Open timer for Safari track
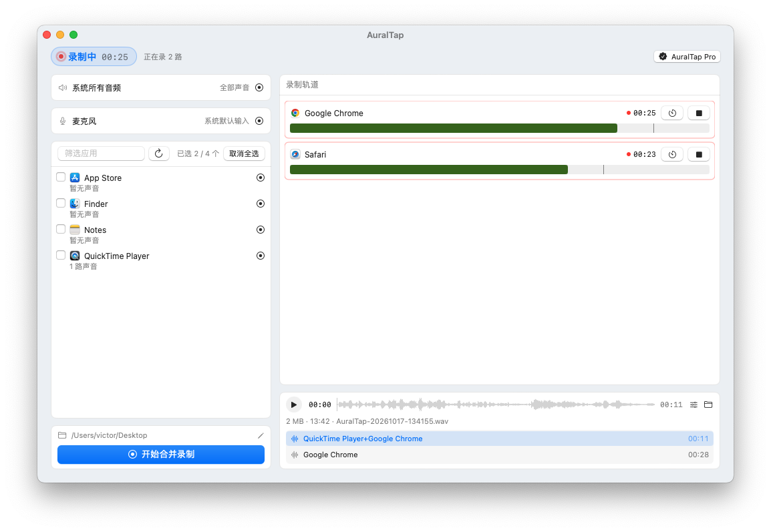Screen dimensions: 771x532 click(x=672, y=154)
